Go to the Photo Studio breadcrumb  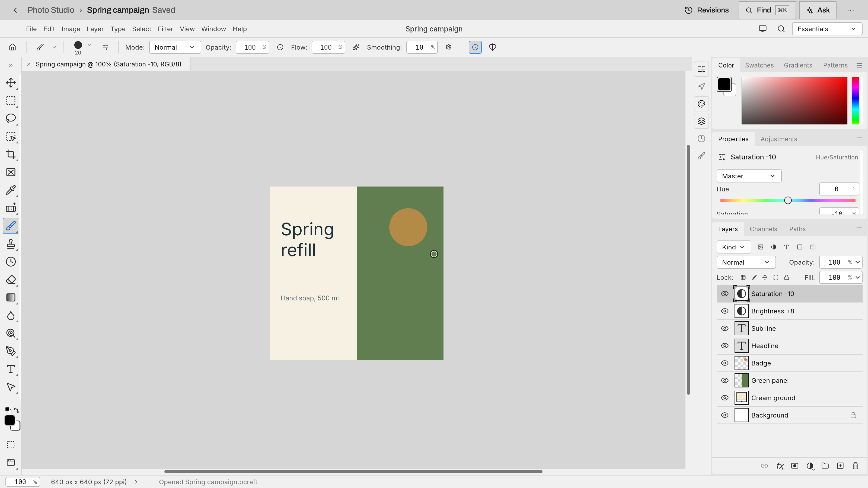point(50,10)
